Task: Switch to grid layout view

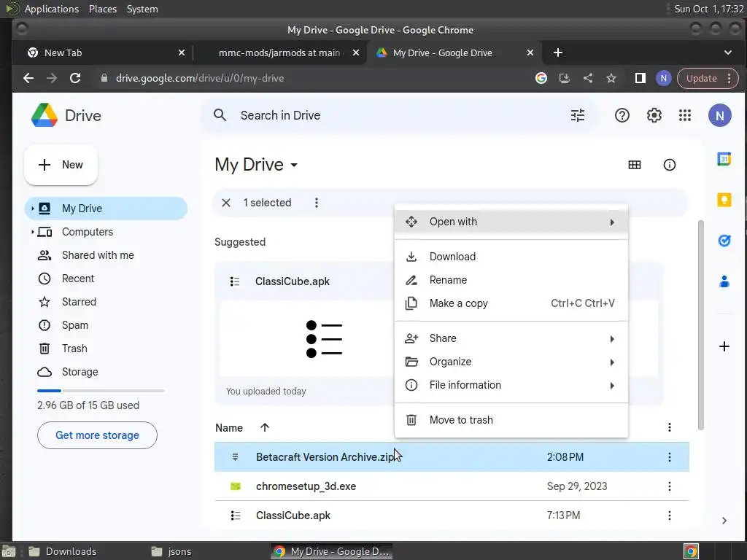Action: [634, 165]
